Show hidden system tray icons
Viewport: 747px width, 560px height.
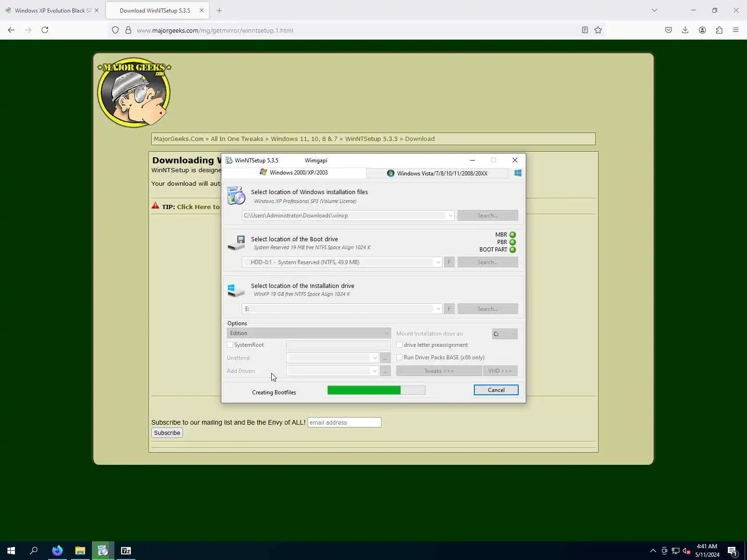(653, 551)
